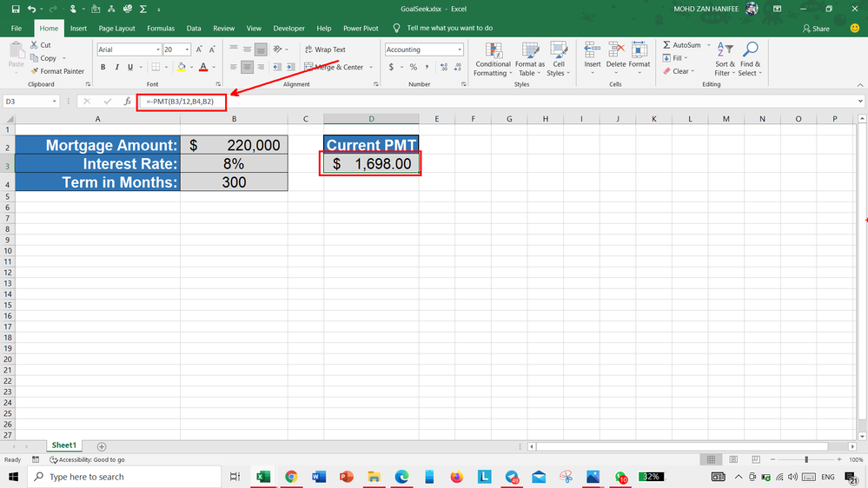Select the Align Left button
The image size is (868, 488).
(234, 67)
